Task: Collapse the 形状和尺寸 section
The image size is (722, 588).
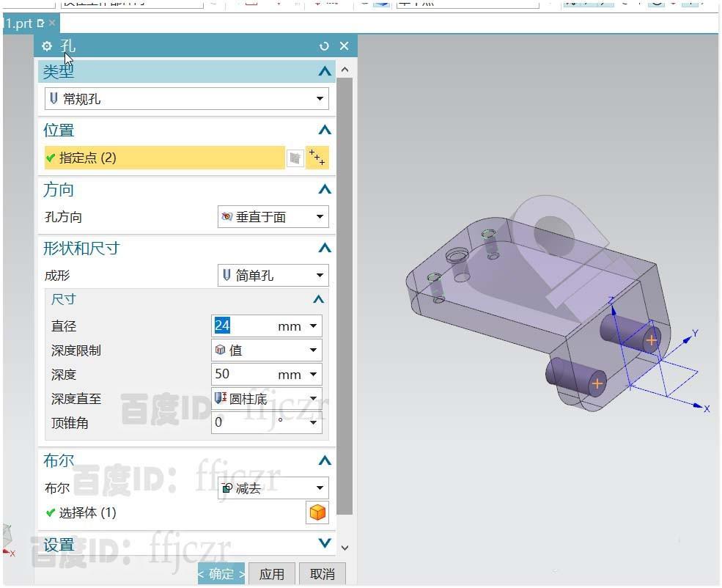Action: tap(324, 247)
